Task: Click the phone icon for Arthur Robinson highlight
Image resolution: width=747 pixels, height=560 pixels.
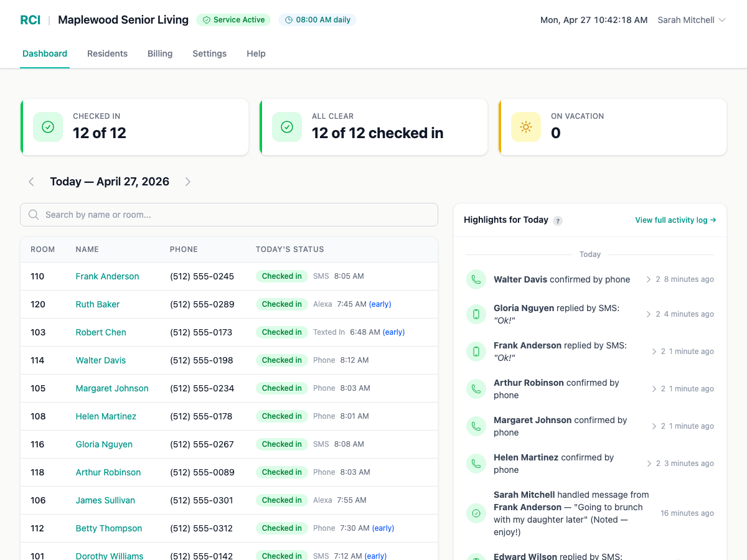Action: click(x=476, y=389)
